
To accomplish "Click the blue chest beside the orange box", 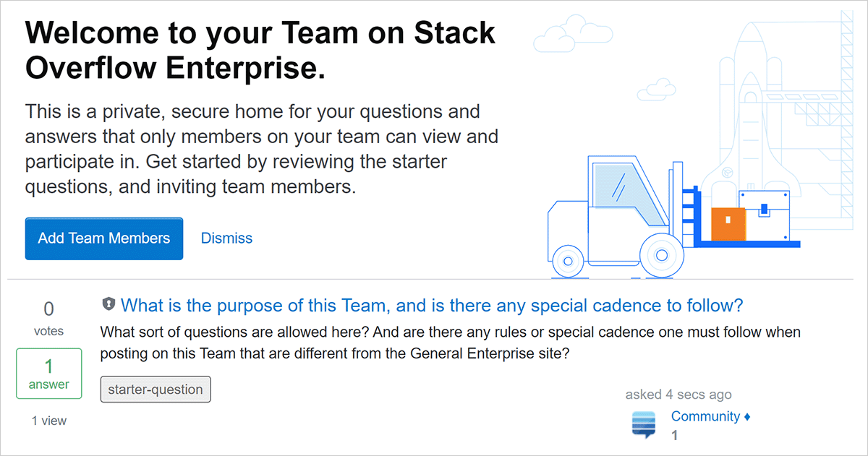I will (763, 215).
